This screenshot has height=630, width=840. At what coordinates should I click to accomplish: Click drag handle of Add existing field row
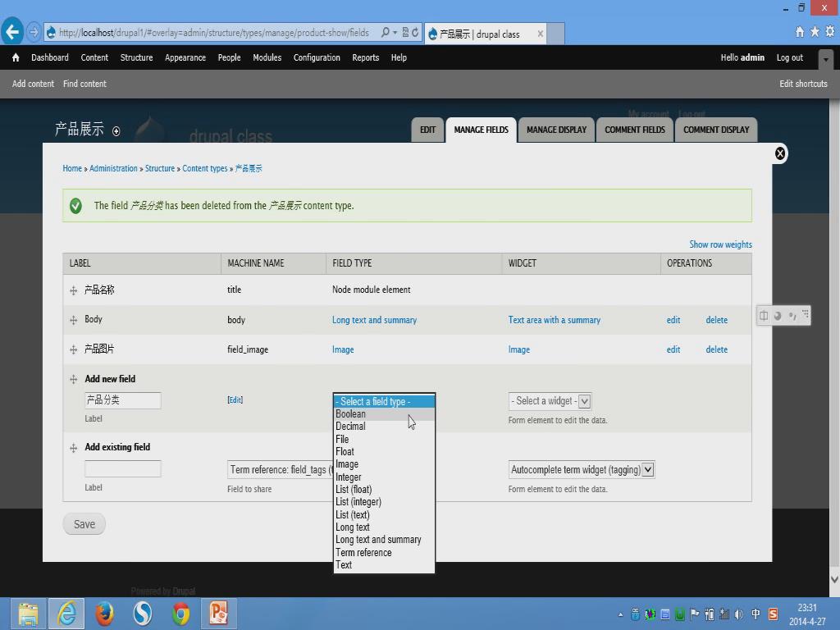tap(73, 448)
